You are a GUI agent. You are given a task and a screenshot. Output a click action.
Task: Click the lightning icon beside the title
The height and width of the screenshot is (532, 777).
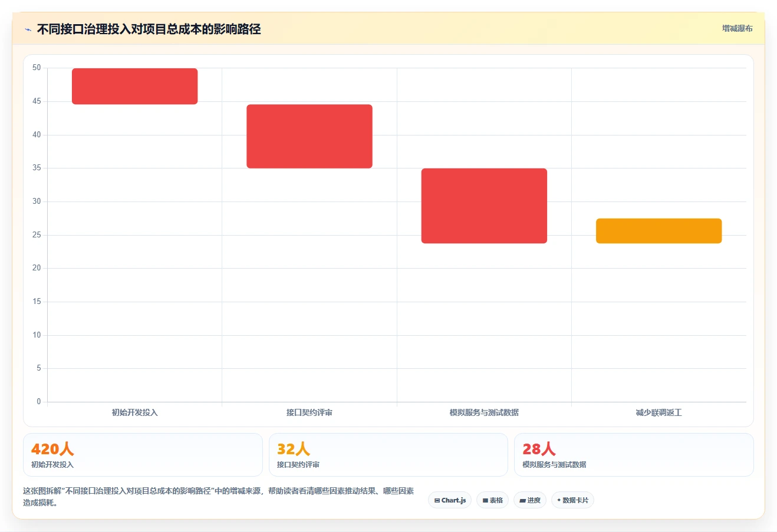(28, 29)
